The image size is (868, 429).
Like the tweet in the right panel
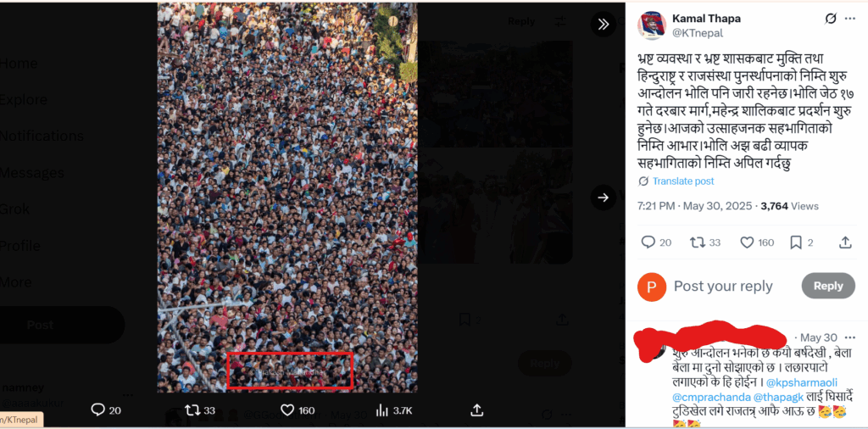click(747, 242)
